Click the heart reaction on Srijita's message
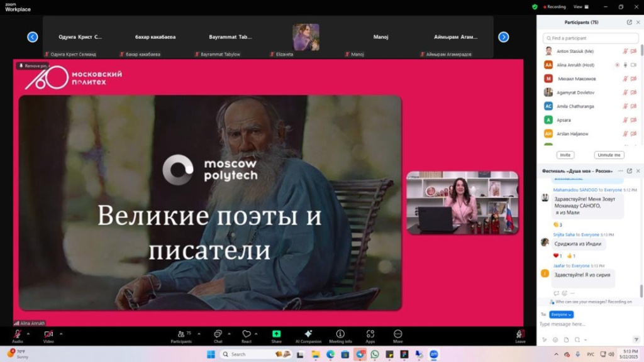Image resolution: width=644 pixels, height=362 pixels. 557,256
